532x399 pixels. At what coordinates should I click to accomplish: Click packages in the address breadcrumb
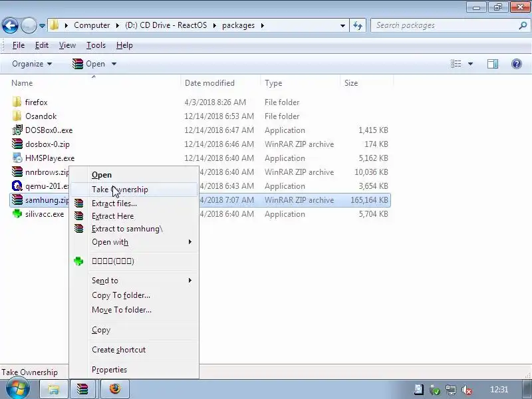(x=238, y=25)
